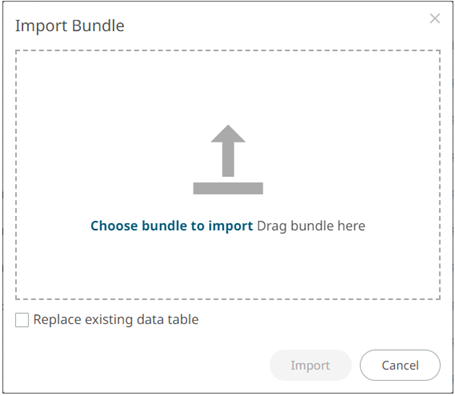Screen dimensions: 455x396
Task: Click the word Choose in the bundle link
Action: (114, 226)
